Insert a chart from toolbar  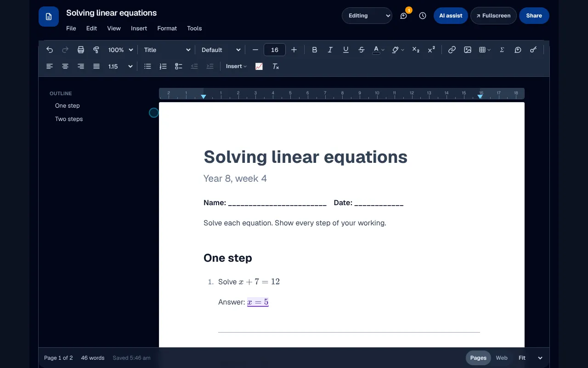click(259, 66)
